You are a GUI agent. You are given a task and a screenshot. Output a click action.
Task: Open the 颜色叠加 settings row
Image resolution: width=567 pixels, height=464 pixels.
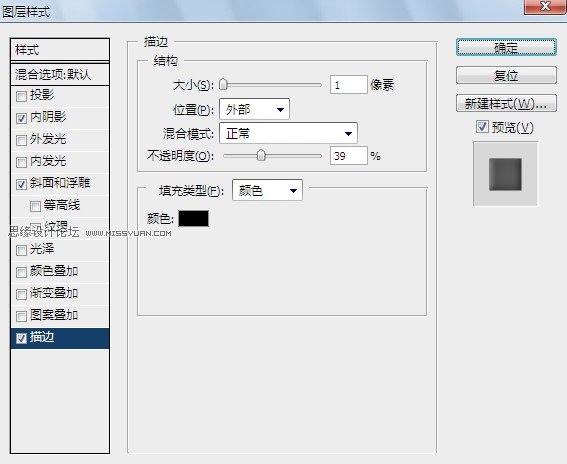pos(60,272)
